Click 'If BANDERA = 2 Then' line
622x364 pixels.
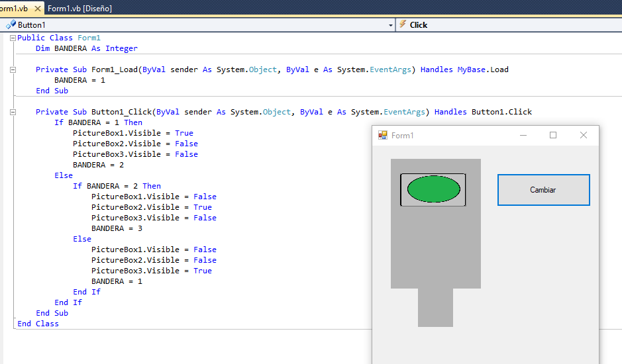(117, 186)
